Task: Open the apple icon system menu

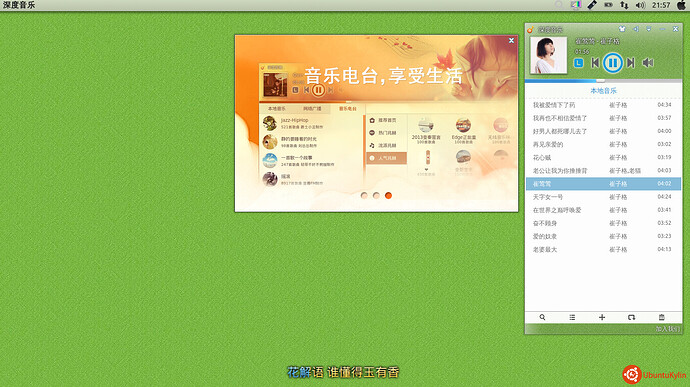Action: [681, 5]
